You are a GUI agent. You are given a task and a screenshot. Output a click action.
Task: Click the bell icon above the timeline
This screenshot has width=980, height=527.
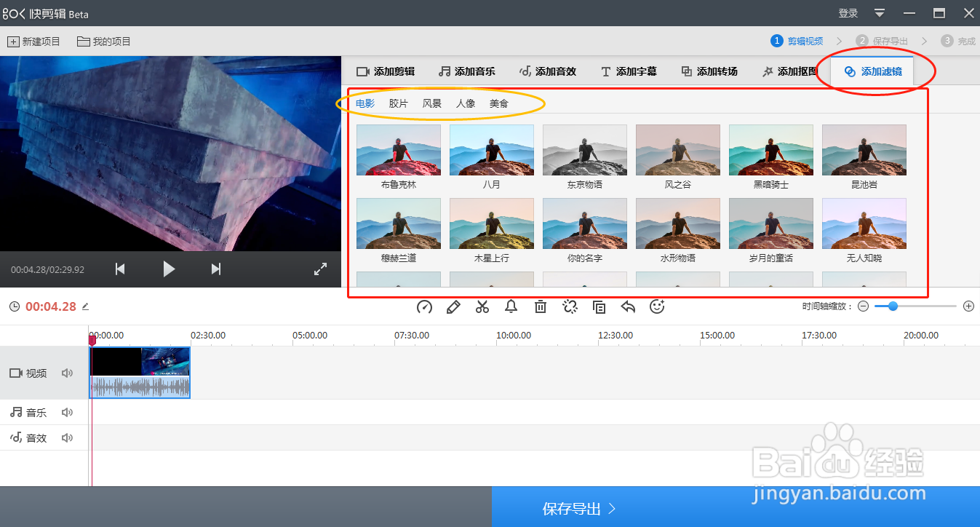pyautogui.click(x=511, y=306)
